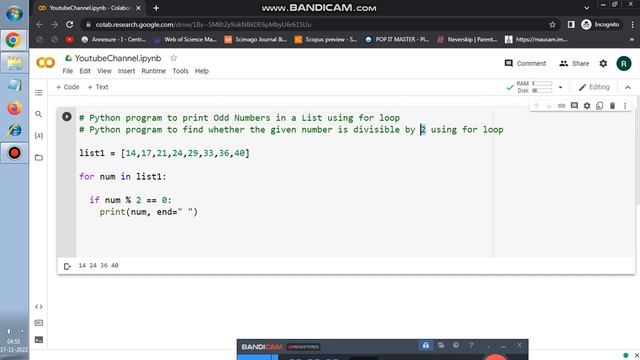Mirror cell in tab

pyautogui.click(x=600, y=106)
